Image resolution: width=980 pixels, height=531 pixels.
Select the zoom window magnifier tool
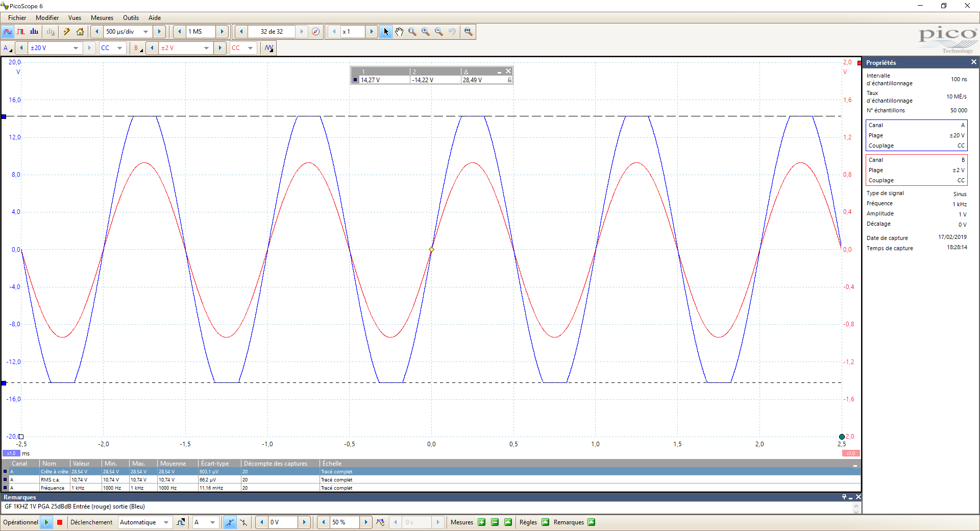[412, 32]
